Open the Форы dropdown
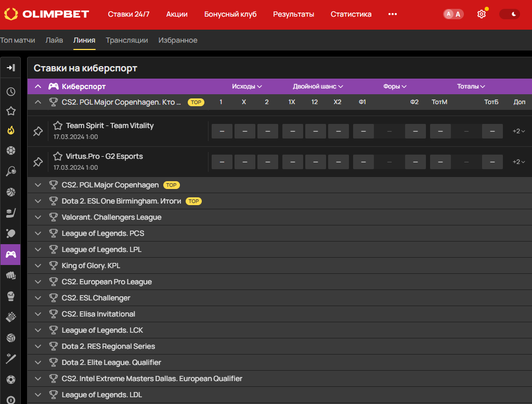Image resolution: width=532 pixels, height=404 pixels. (x=395, y=86)
